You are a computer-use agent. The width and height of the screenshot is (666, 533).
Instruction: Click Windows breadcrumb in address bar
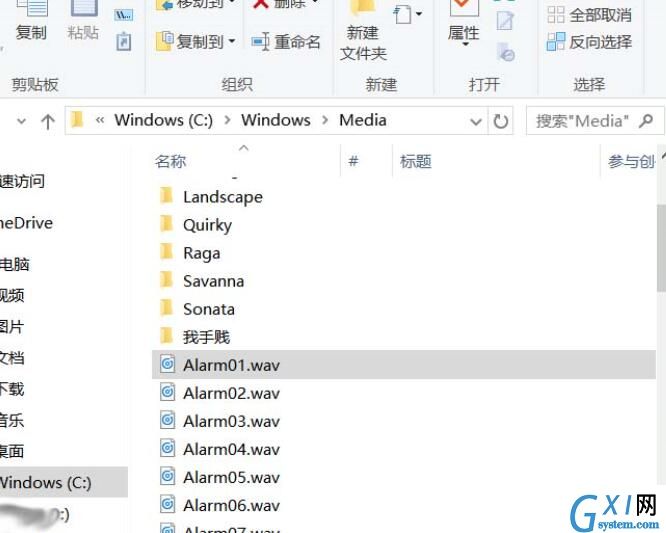(x=276, y=120)
